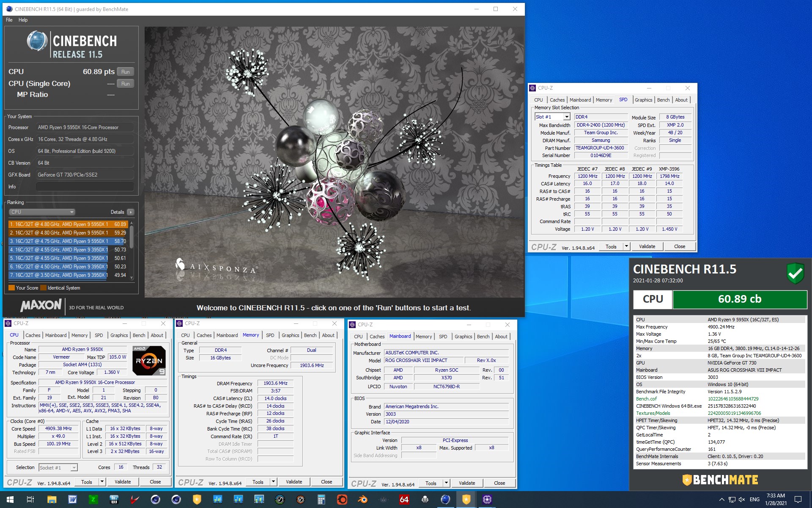Click Validate in the Memory window
The height and width of the screenshot is (508, 812).
coord(294,482)
